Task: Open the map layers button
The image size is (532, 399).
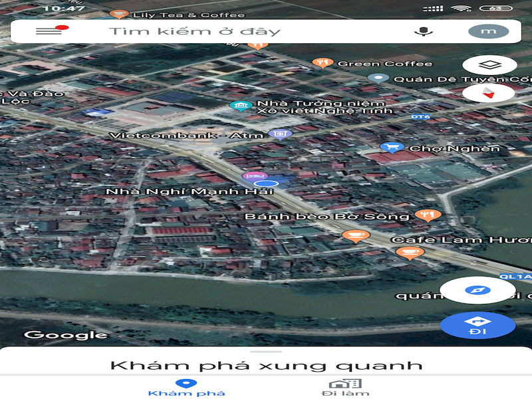Action: (x=489, y=65)
